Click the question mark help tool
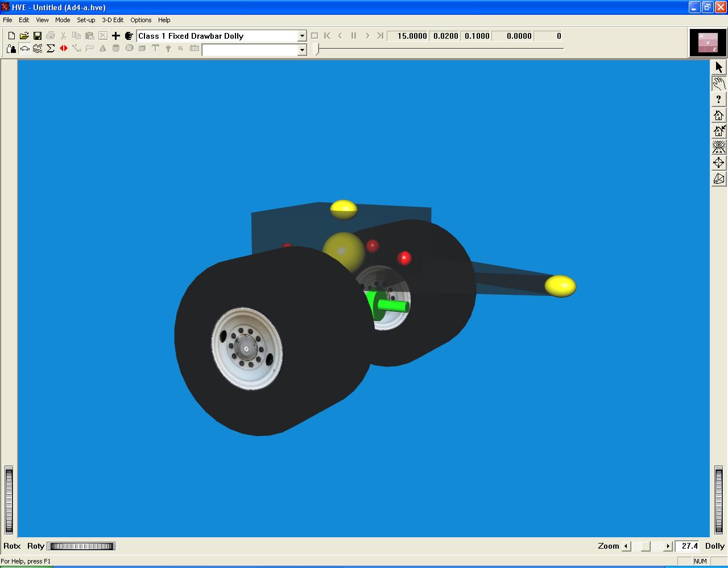 (x=719, y=99)
